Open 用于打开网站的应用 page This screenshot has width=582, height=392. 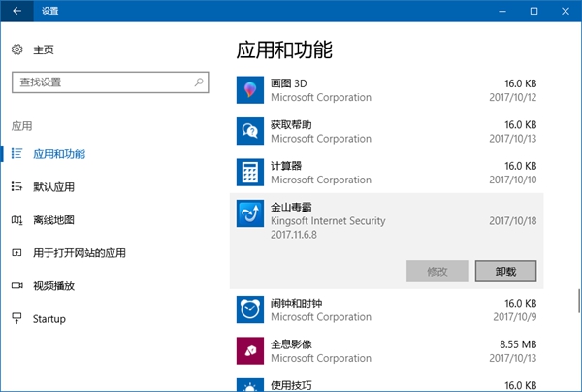click(x=80, y=253)
